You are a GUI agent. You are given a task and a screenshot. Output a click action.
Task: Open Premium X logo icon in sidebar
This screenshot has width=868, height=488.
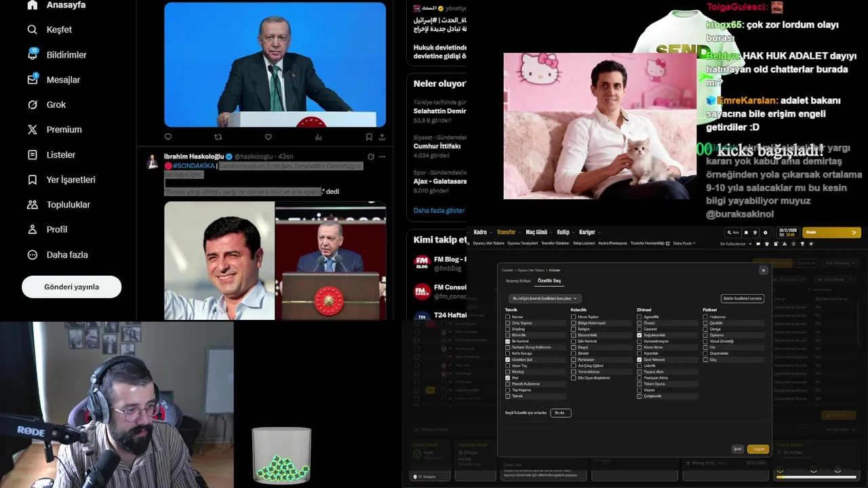(x=32, y=129)
